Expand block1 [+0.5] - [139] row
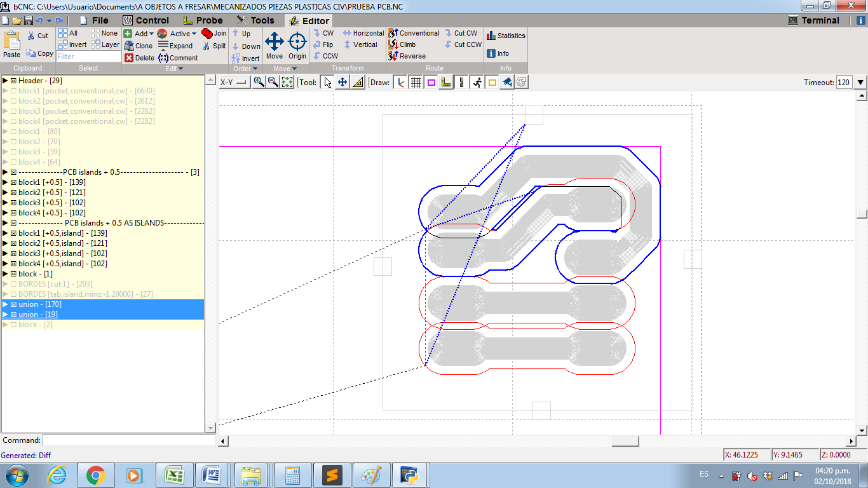 point(5,182)
